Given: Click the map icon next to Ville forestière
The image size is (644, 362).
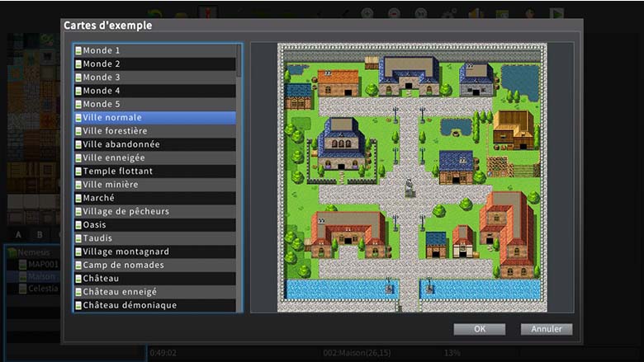Looking at the screenshot, I should point(78,131).
